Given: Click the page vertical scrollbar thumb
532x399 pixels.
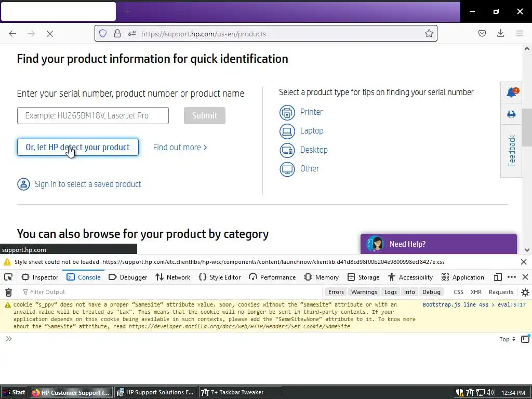Looking at the screenshot, I should pos(527,127).
